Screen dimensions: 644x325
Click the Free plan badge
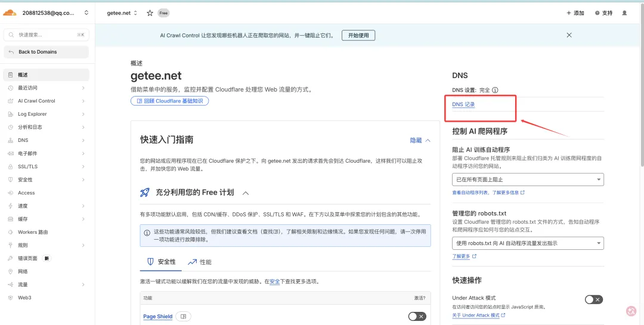163,13
